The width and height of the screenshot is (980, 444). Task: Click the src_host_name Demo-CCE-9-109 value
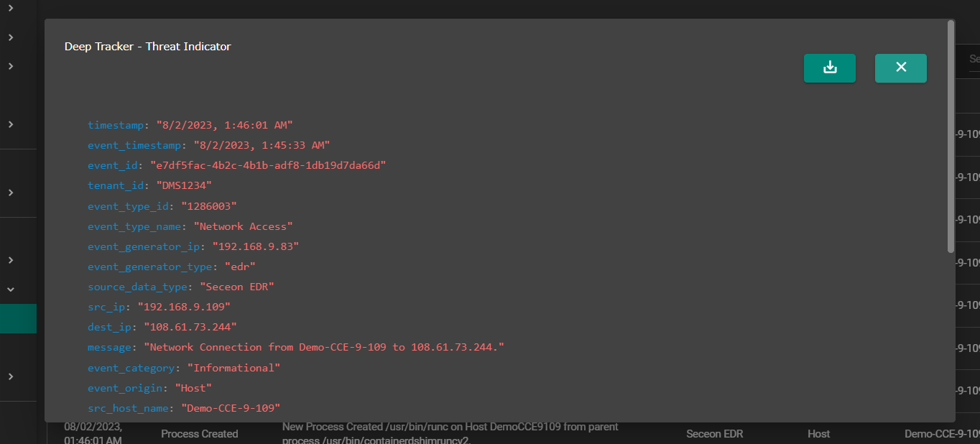click(x=229, y=408)
